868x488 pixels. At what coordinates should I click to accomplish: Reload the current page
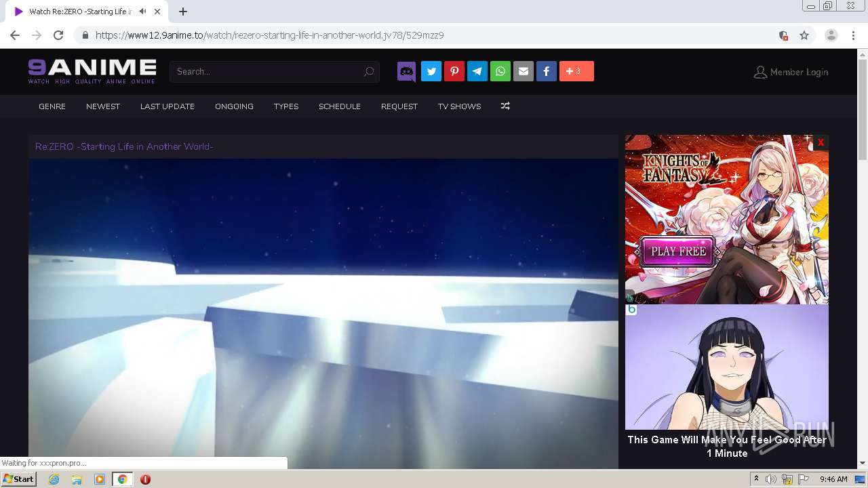click(58, 35)
